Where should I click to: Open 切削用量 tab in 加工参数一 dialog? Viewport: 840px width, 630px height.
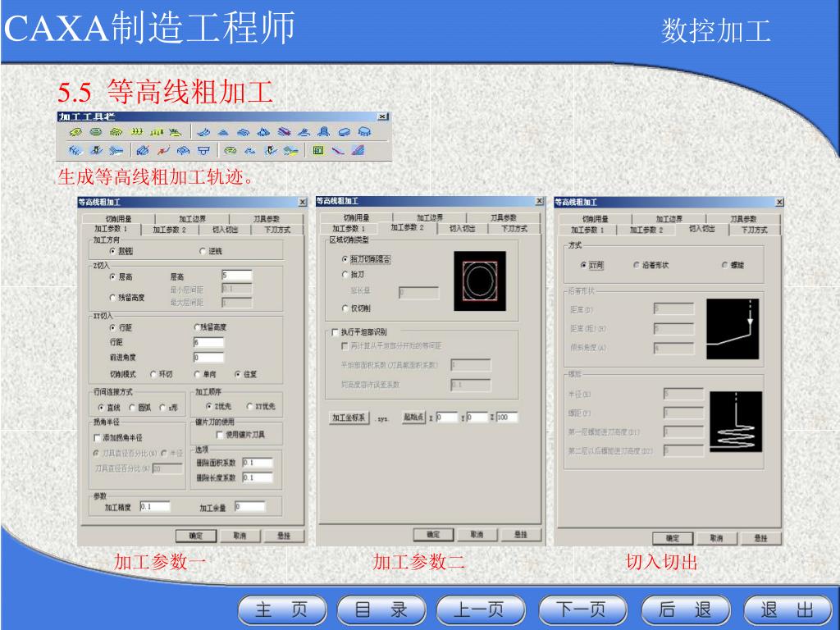click(x=118, y=218)
